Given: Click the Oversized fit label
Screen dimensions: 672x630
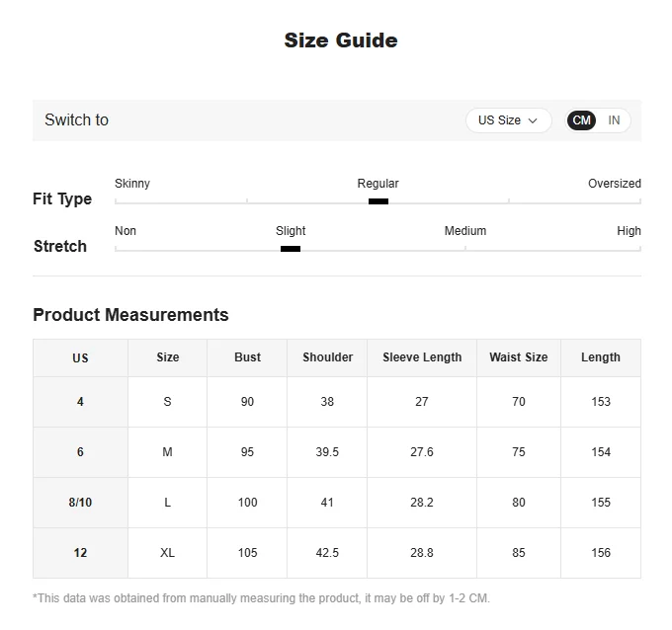Looking at the screenshot, I should (614, 184).
